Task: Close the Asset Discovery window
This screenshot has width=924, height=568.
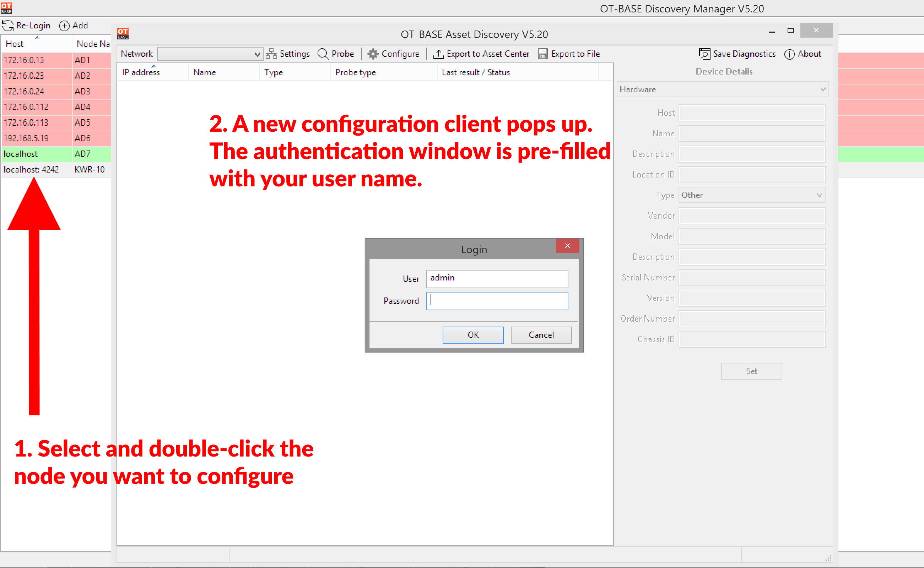Action: [x=816, y=31]
